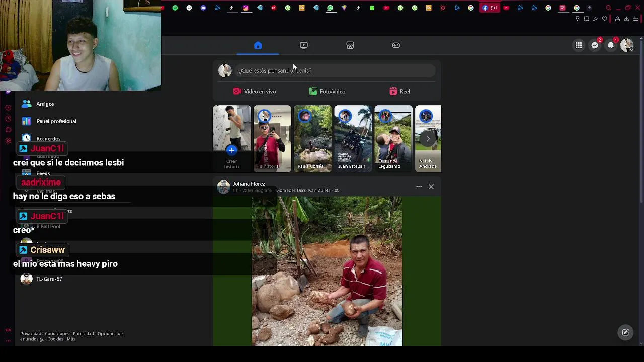Screen dimensions: 644x362
Task: Open the Opera GX sidebar settings gear
Action: (8, 140)
